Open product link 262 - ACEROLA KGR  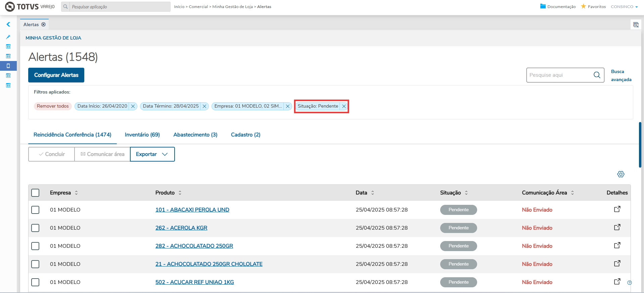181,228
